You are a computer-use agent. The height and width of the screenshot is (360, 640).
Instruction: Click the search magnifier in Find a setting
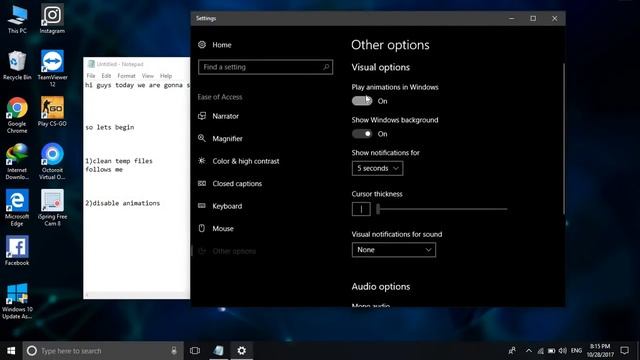pos(326,67)
